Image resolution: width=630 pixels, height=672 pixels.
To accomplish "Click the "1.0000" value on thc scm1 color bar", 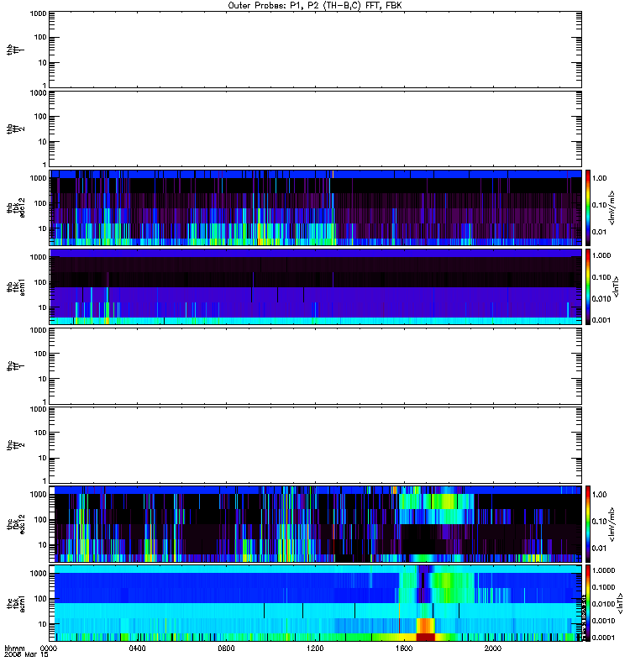I will coord(603,570).
